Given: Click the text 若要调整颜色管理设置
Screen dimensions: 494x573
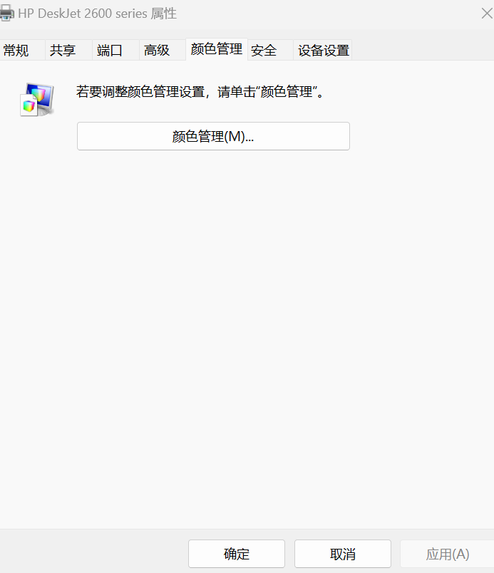Looking at the screenshot, I should (140, 91).
